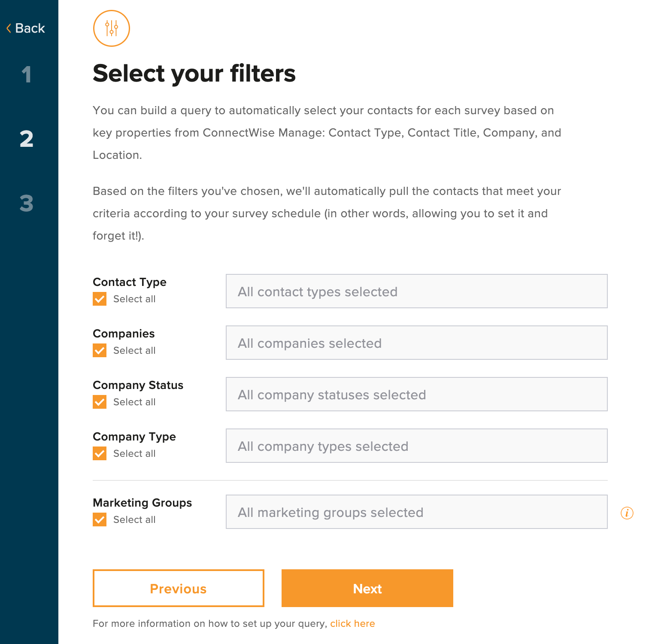Image resolution: width=661 pixels, height=644 pixels.
Task: Click the Previous button
Action: (178, 588)
